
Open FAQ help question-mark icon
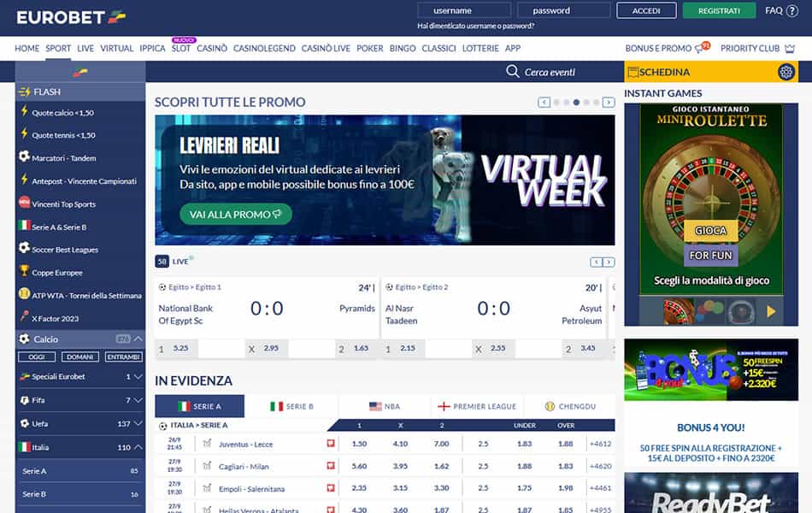click(x=792, y=11)
